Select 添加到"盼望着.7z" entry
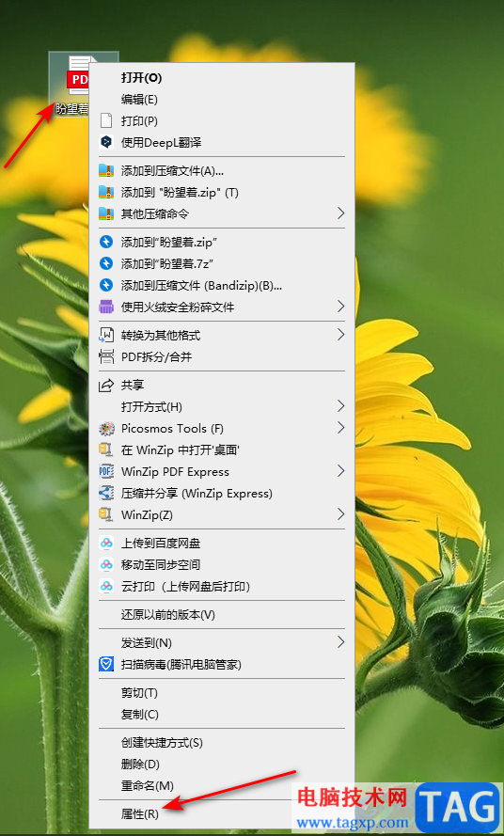Screen dimensions: 504x836 [222, 263]
